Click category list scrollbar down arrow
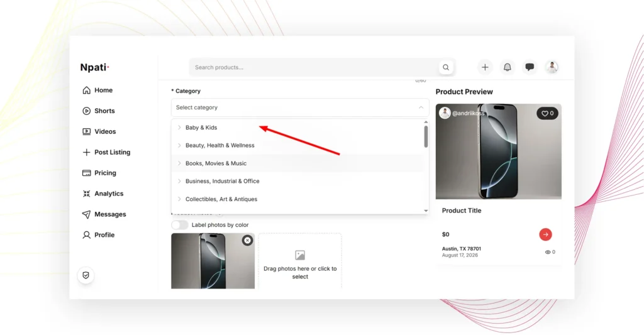Viewport: 644px width, 335px height. coord(426,211)
